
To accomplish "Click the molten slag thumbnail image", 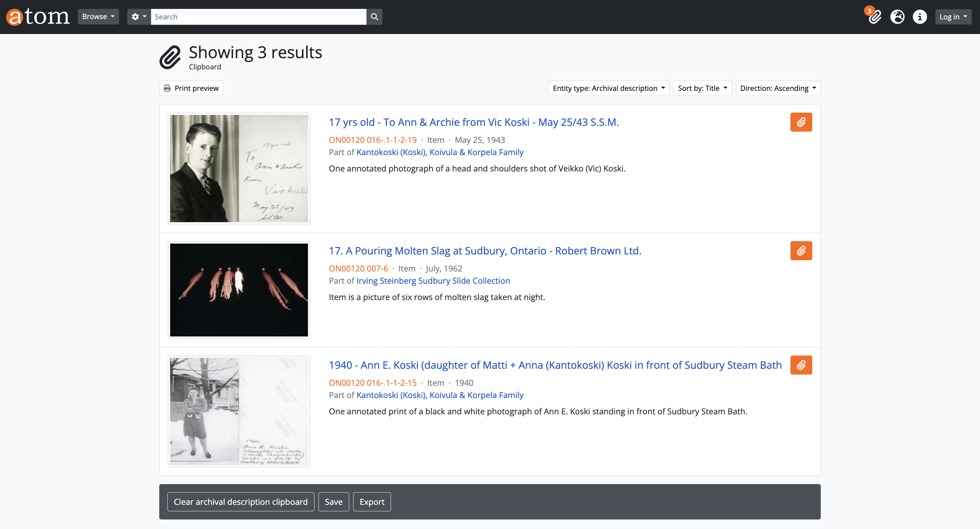I will click(239, 290).
